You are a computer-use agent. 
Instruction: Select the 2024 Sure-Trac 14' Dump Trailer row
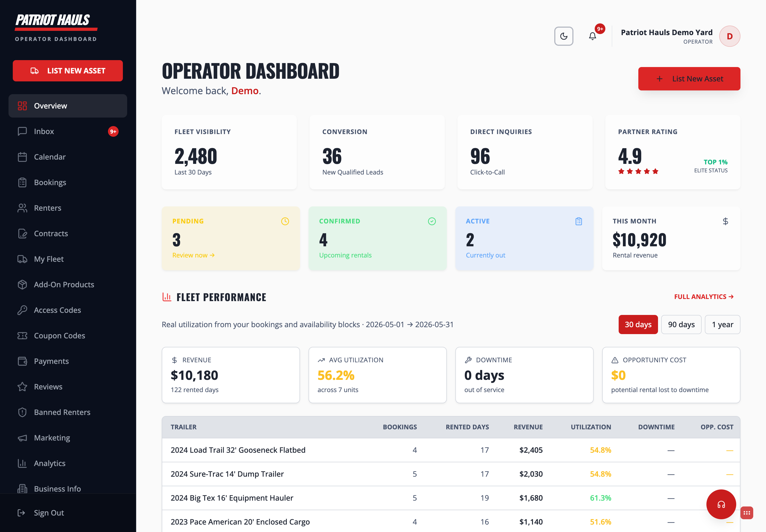451,474
